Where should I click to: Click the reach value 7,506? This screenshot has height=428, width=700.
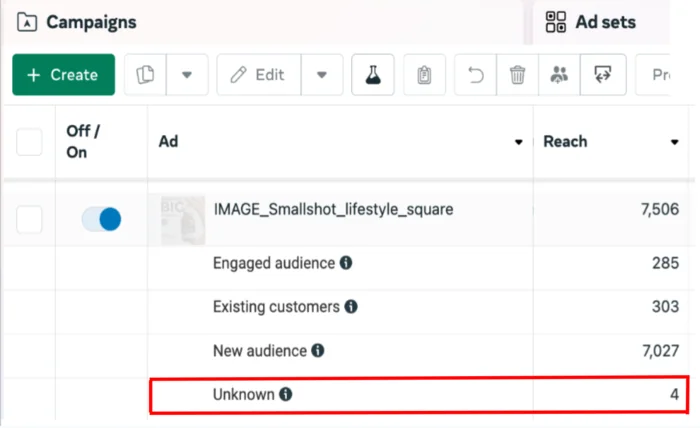point(659,209)
